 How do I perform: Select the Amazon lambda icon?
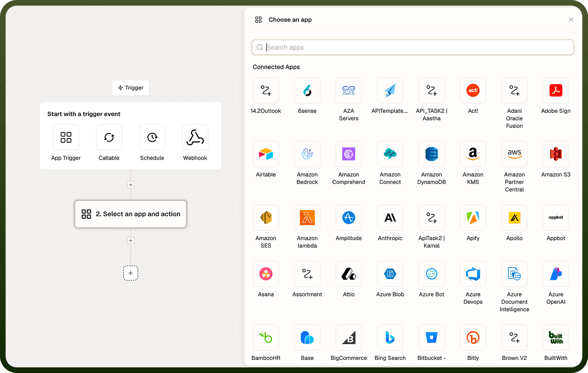[307, 218]
